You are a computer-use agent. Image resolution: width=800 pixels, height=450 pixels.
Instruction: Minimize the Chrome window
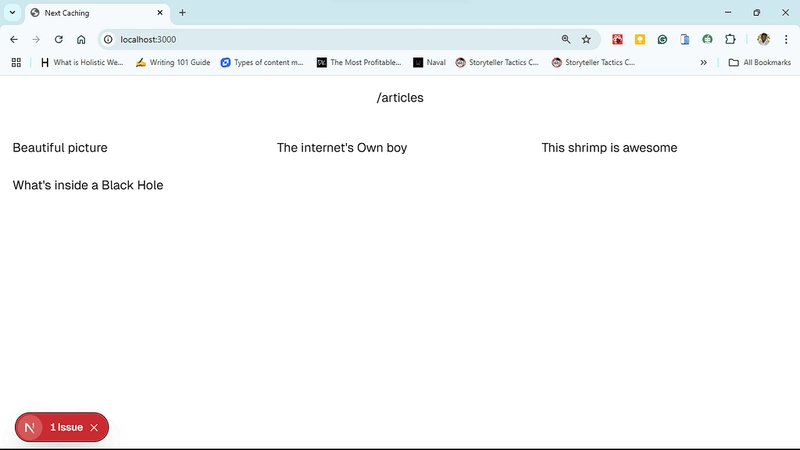(x=728, y=13)
